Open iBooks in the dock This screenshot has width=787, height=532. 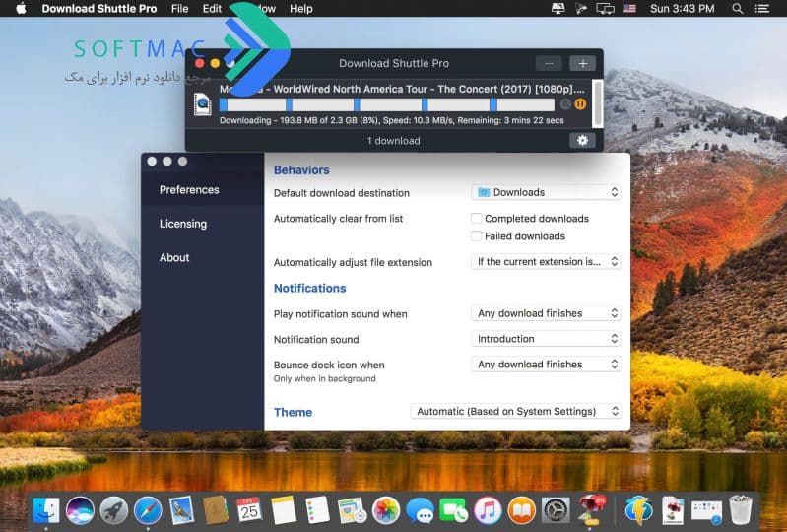click(x=521, y=511)
